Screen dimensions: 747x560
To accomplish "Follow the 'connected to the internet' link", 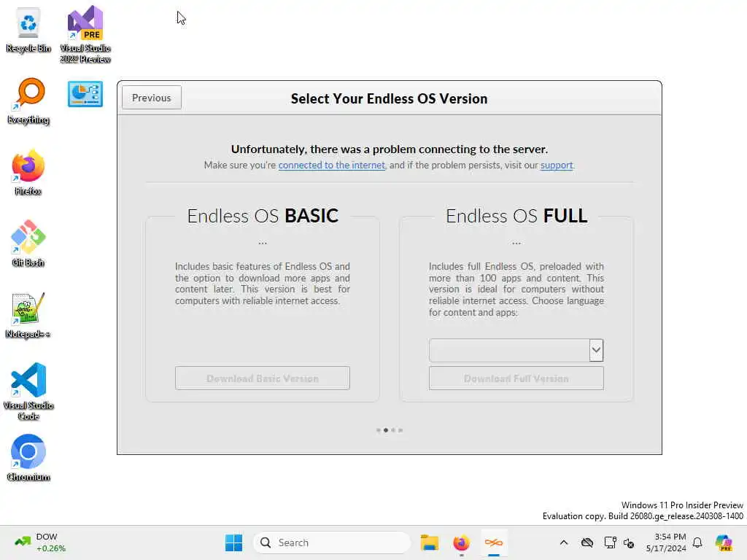I will (x=332, y=166).
